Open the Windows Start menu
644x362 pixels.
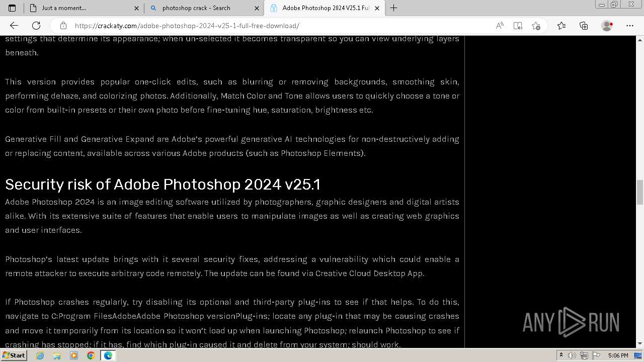coord(14,355)
